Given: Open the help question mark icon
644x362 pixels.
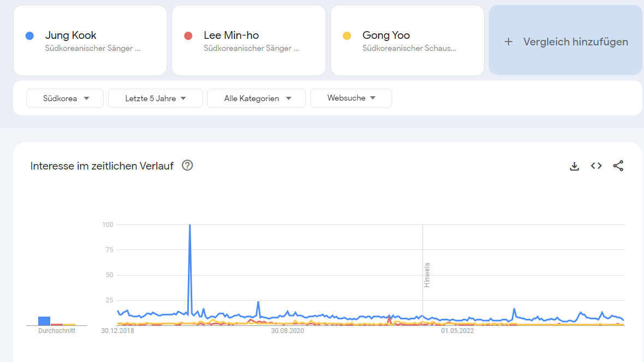Looking at the screenshot, I should click(x=187, y=165).
